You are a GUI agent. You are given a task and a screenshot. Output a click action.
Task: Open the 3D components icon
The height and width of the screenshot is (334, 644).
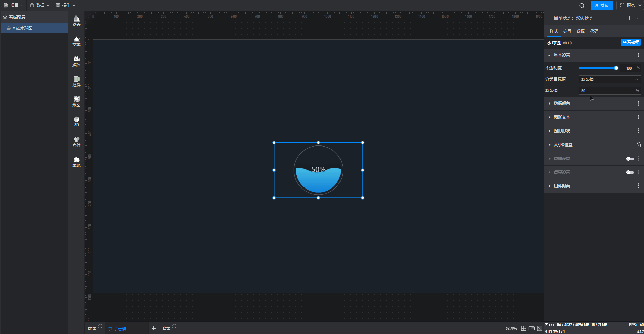tap(76, 121)
